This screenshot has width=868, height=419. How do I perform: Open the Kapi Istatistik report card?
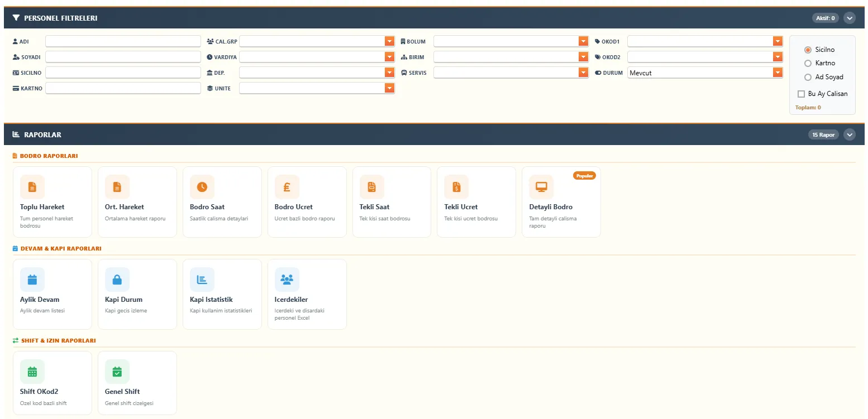tap(222, 294)
